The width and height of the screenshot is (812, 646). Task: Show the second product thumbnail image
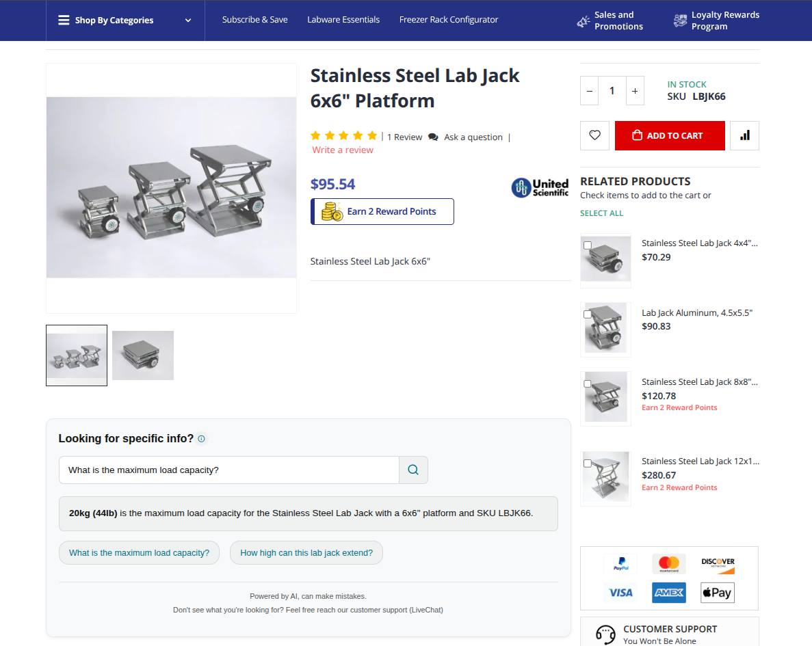click(x=143, y=355)
